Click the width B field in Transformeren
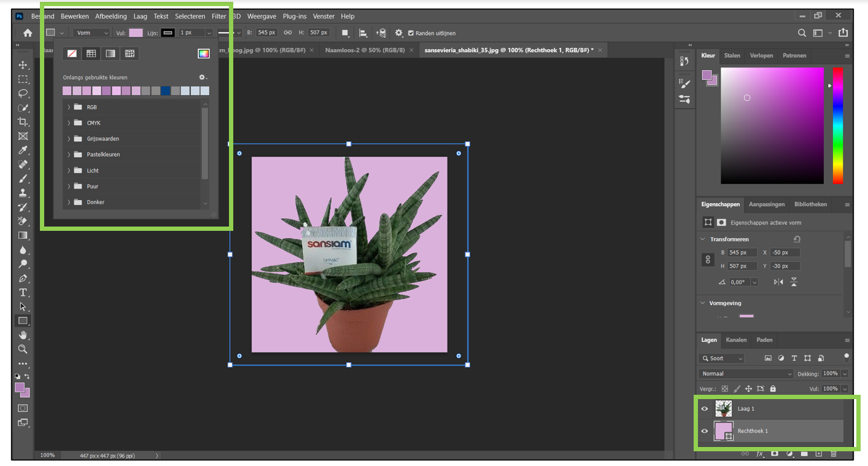The width and height of the screenshot is (868, 466). tap(742, 252)
